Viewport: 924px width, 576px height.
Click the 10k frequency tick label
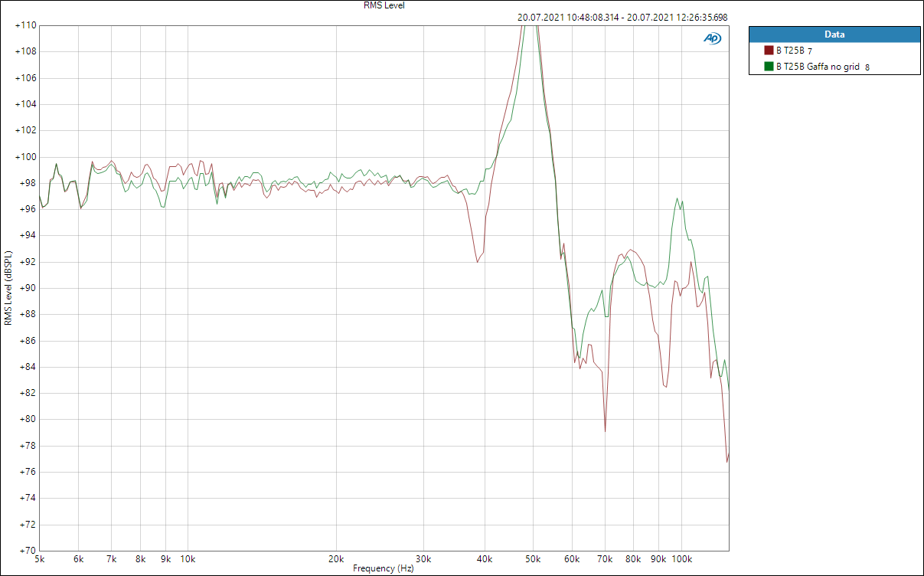point(188,559)
